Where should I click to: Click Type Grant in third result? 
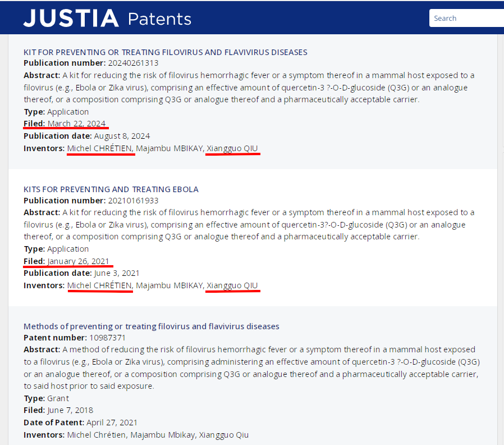[58, 398]
